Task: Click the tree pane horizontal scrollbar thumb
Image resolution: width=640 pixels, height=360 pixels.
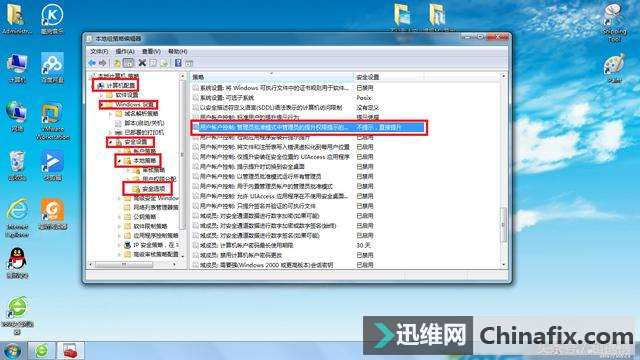Action: coord(124,264)
